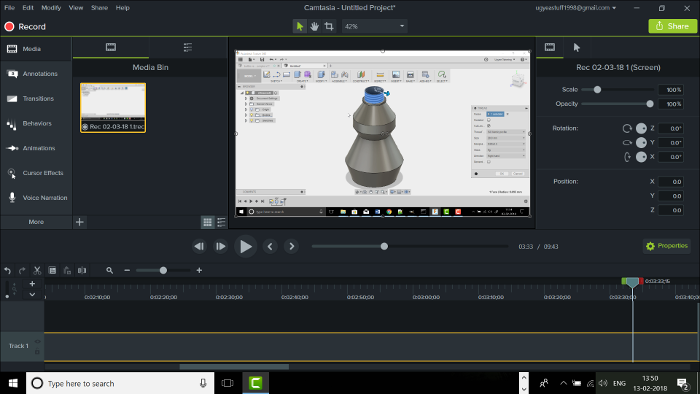This screenshot has width=700, height=394.
Task: Open the Help menu
Action: coord(123,8)
